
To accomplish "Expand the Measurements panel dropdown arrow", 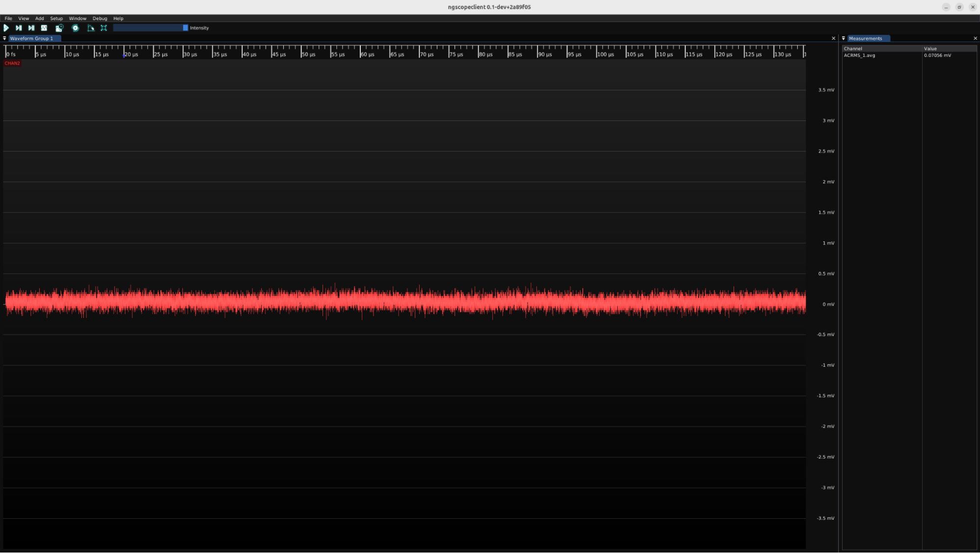I will (844, 38).
